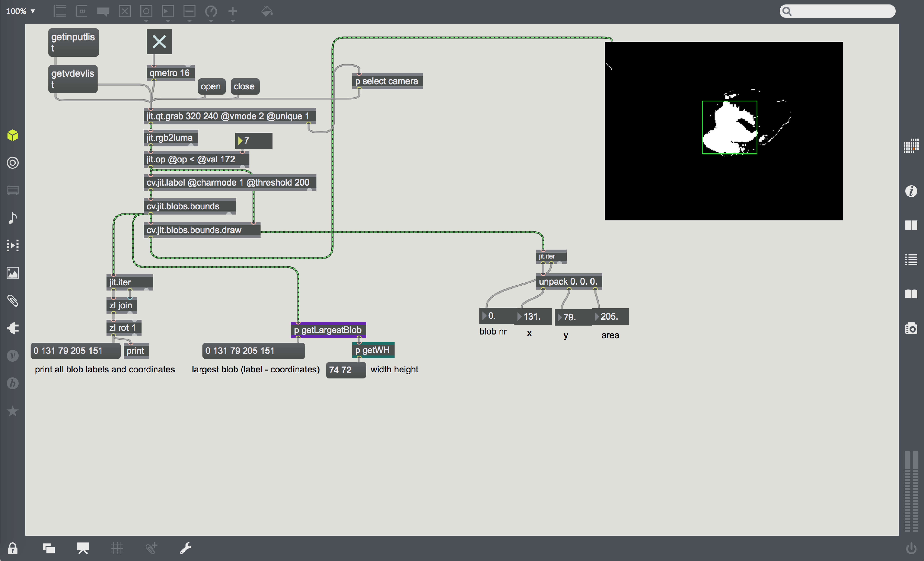Viewport: 924px width, 561px height.
Task: Add a message box from toolbar
Action: pos(82,11)
